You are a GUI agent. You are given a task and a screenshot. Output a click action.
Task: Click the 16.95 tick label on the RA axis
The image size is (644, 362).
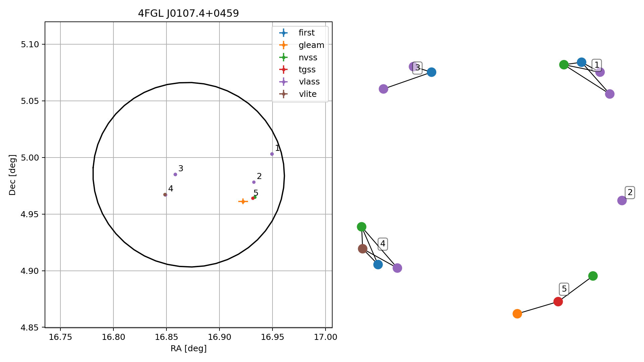point(273,337)
